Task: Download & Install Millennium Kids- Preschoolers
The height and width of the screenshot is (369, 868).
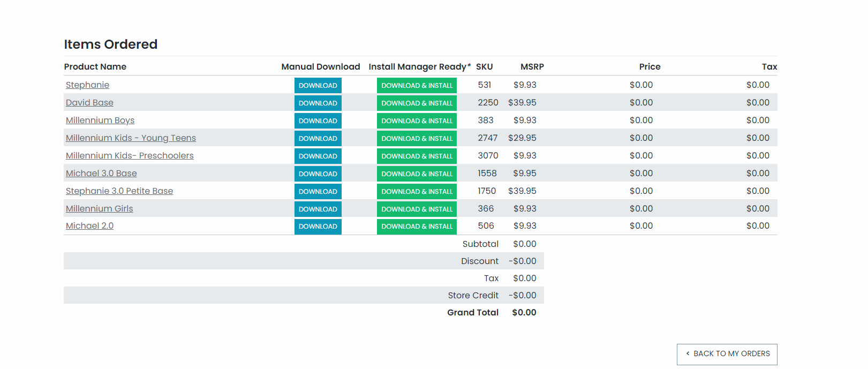Action: 417,156
